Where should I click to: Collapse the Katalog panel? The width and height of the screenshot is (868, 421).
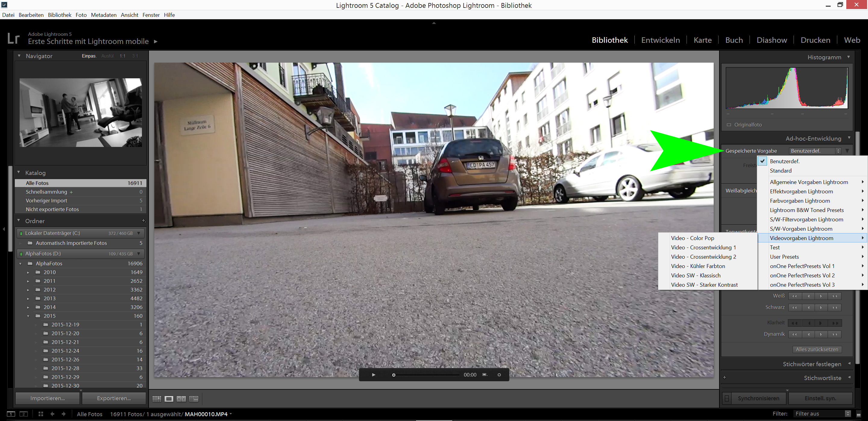pyautogui.click(x=19, y=173)
